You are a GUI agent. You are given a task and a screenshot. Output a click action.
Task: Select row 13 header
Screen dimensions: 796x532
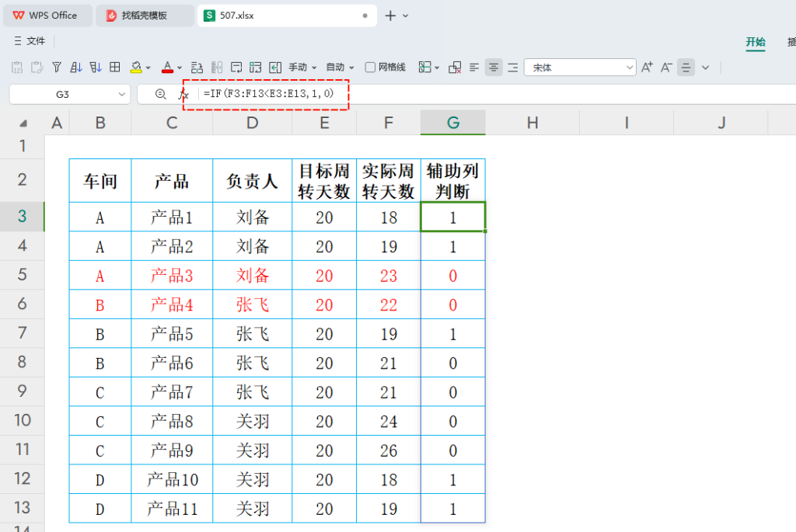23,508
